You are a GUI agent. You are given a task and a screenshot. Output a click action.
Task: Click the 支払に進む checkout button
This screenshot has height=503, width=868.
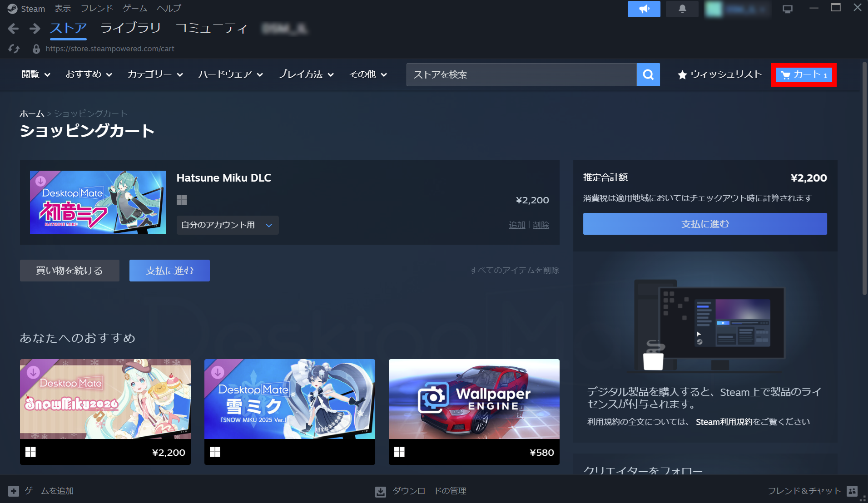pyautogui.click(x=704, y=223)
